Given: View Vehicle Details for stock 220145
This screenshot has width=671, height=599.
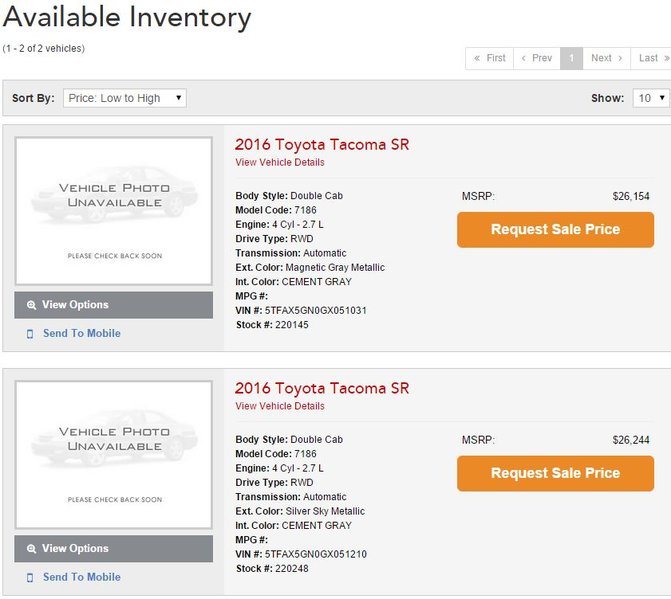Looking at the screenshot, I should coord(280,163).
